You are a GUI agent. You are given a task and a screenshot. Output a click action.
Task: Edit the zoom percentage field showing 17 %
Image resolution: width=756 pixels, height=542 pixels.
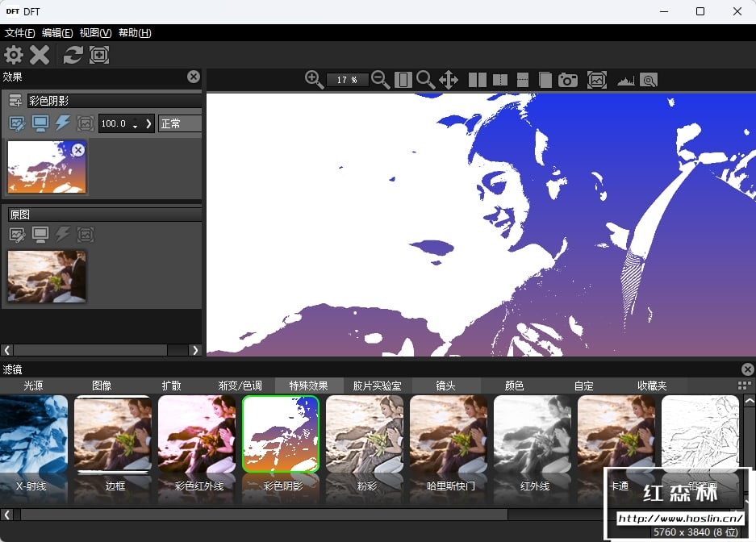click(347, 80)
